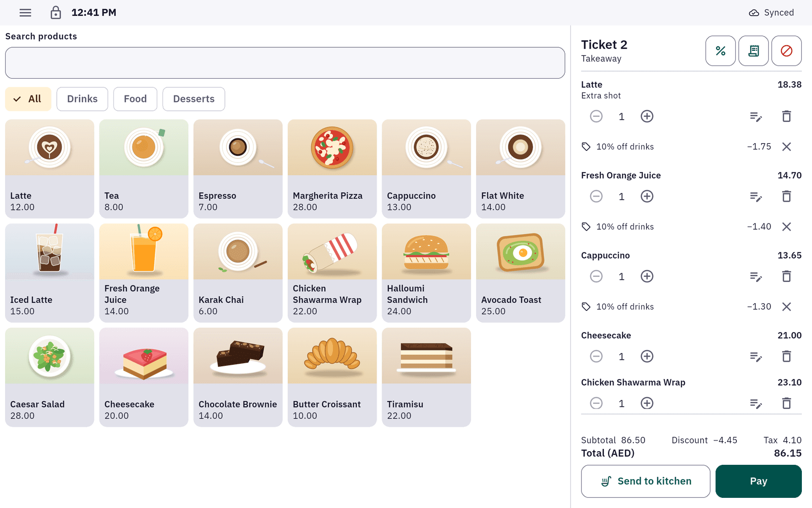Delete the Cheesecake ticket line
Viewport: 812px width, 508px height.
pos(787,356)
